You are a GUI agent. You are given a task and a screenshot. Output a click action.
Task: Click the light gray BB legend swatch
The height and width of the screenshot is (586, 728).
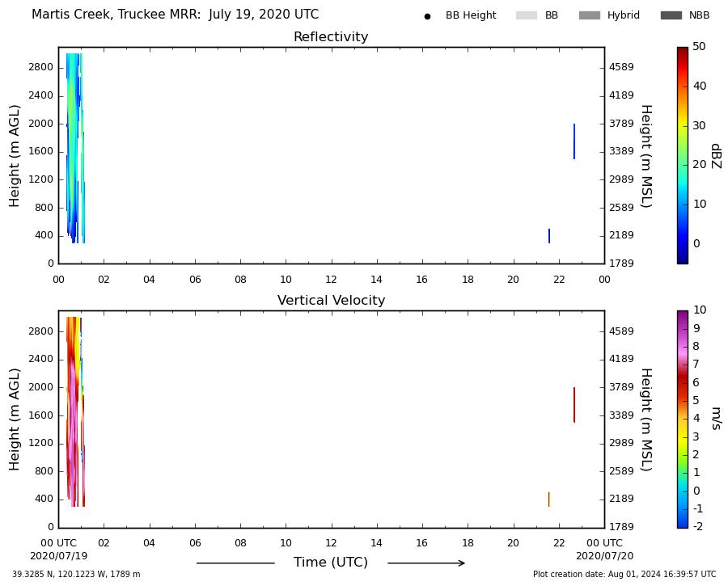[x=527, y=15]
